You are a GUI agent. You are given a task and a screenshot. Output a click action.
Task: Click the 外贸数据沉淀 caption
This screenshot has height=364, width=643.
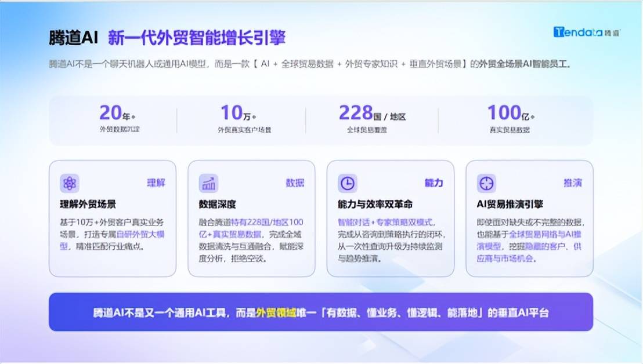click(120, 129)
